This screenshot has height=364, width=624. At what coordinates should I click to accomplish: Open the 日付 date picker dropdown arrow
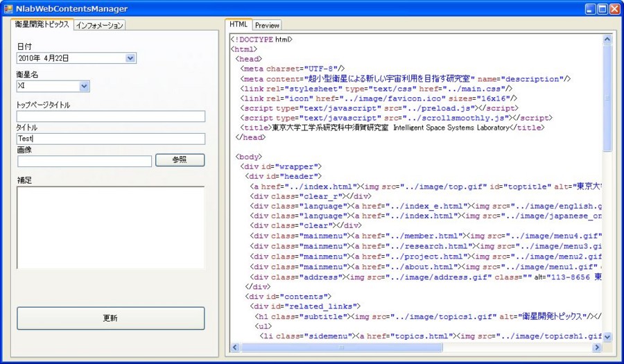pos(130,58)
